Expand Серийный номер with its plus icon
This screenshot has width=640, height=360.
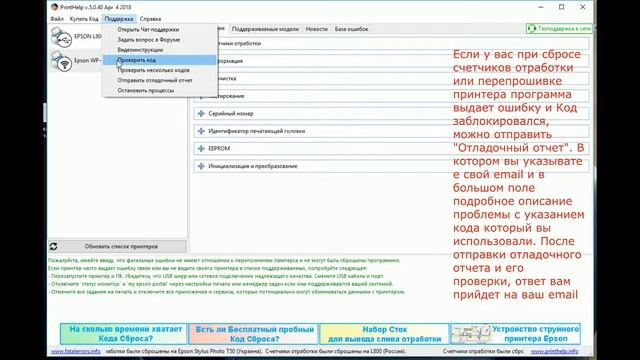(x=201, y=113)
